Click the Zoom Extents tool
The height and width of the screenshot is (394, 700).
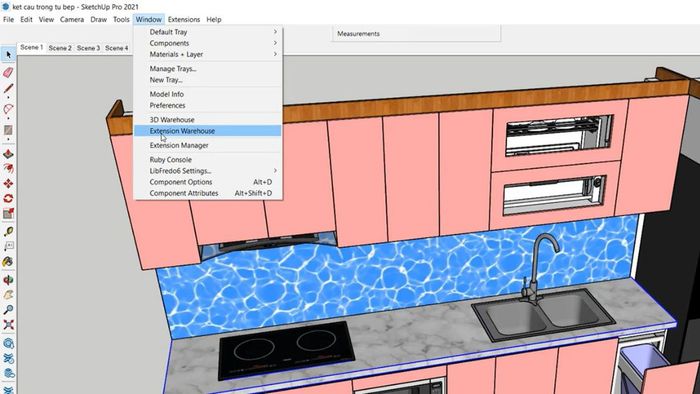click(8, 325)
